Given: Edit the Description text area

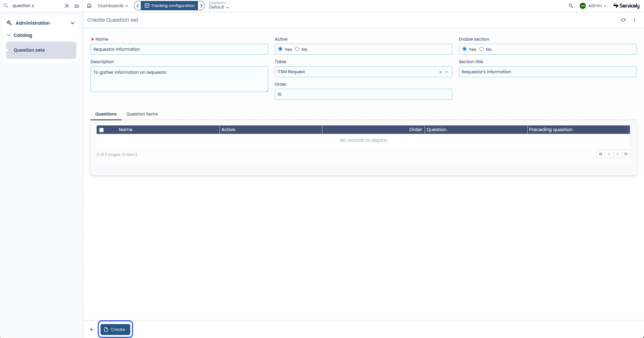Looking at the screenshot, I should [x=179, y=79].
